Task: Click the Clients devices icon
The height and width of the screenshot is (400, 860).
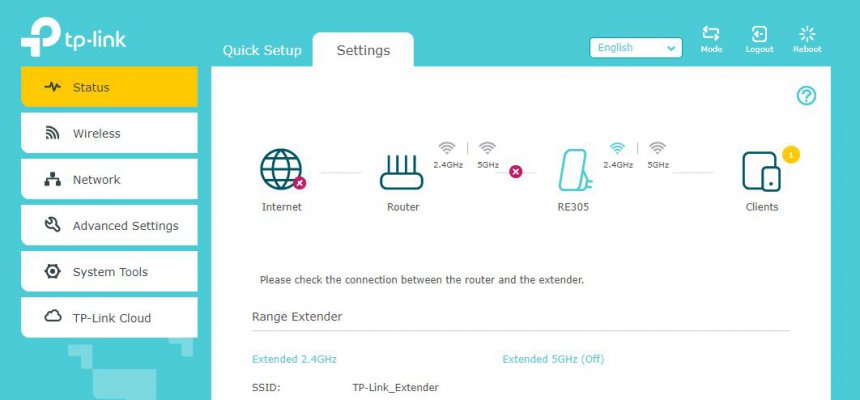Action: click(x=761, y=172)
